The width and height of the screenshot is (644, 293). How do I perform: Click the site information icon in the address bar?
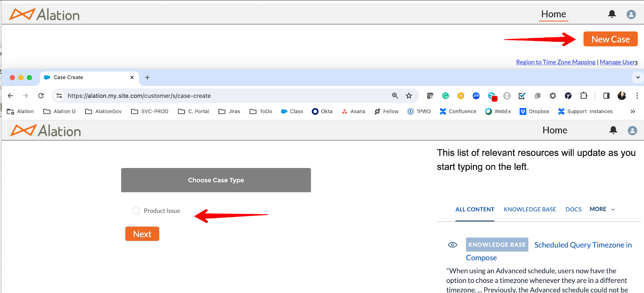point(59,96)
